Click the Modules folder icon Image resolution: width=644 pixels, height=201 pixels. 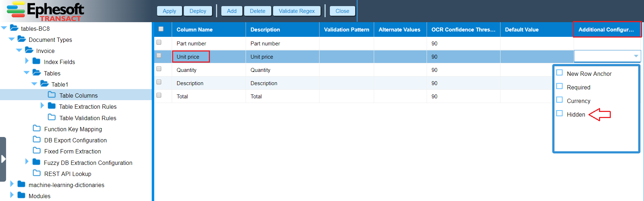click(21, 195)
